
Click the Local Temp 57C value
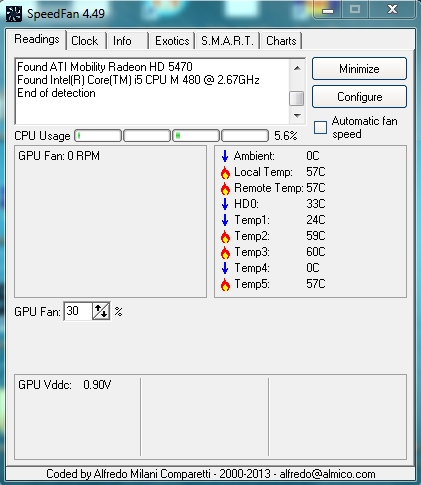316,172
